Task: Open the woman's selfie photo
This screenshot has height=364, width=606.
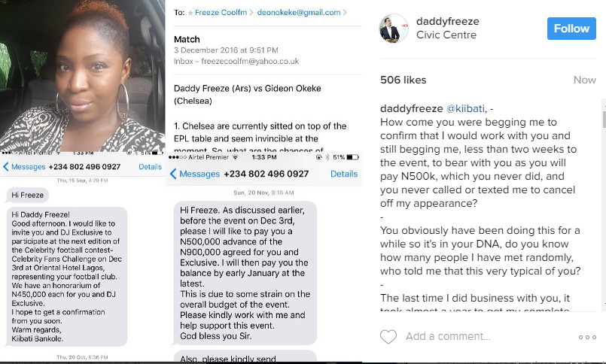Action: point(82,76)
